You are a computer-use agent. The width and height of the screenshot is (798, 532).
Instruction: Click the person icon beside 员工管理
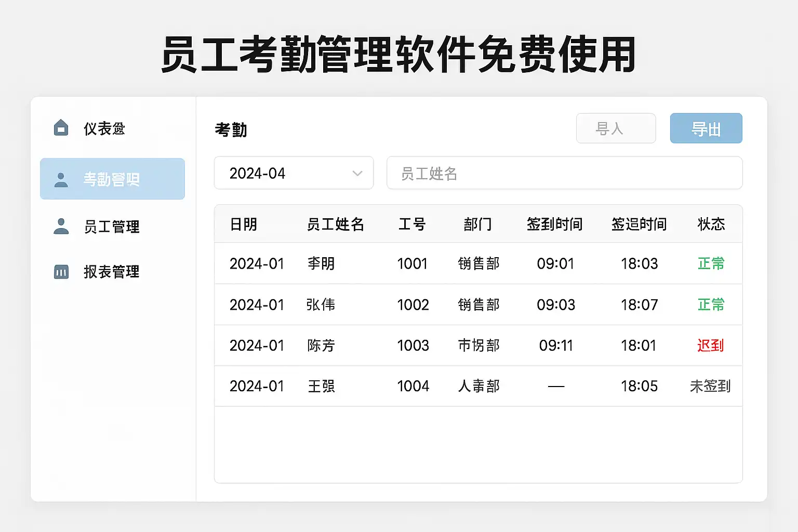pyautogui.click(x=61, y=226)
